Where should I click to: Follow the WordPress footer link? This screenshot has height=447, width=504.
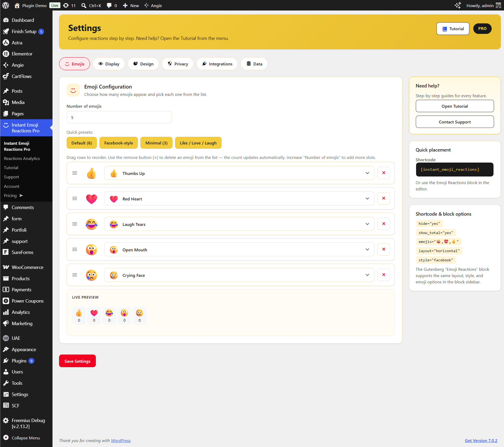coord(121,440)
